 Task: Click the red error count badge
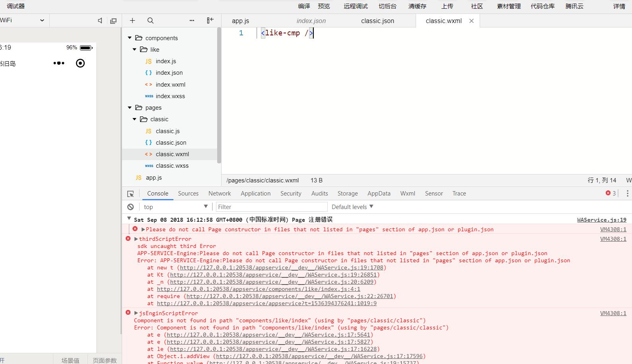[611, 194]
